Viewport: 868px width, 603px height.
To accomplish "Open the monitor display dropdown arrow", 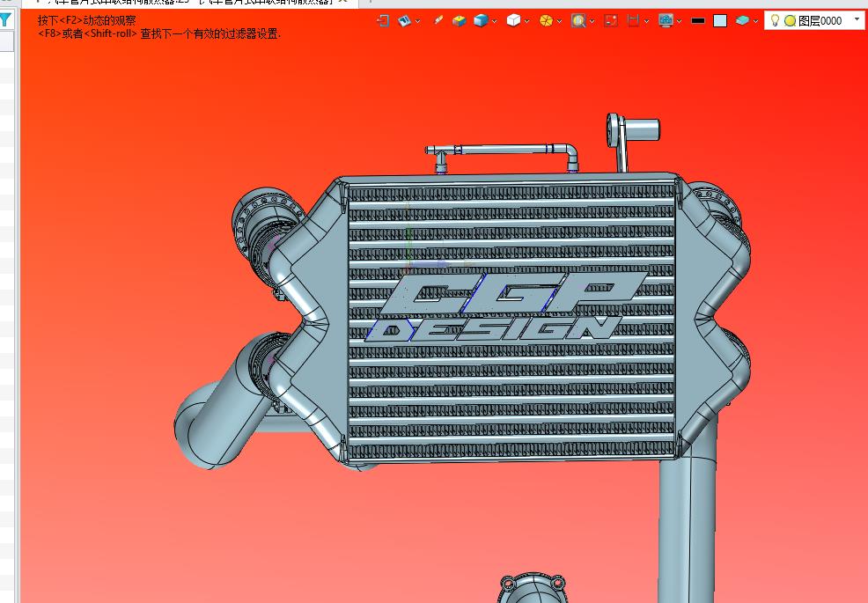I will pyautogui.click(x=680, y=21).
